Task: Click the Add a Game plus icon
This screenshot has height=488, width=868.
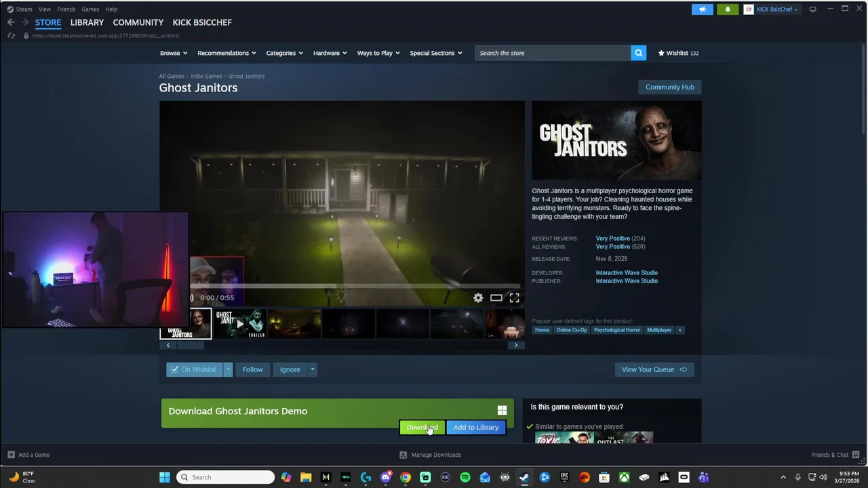Action: click(x=11, y=455)
